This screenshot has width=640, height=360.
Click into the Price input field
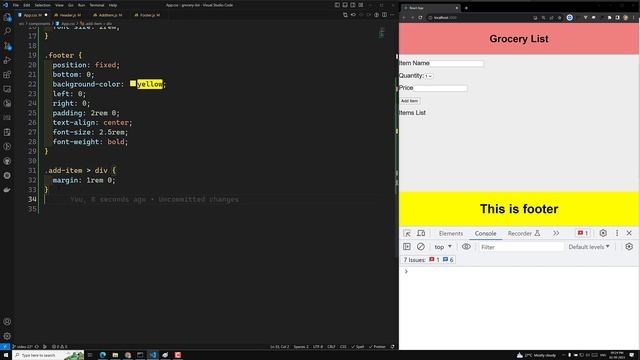[x=440, y=88]
